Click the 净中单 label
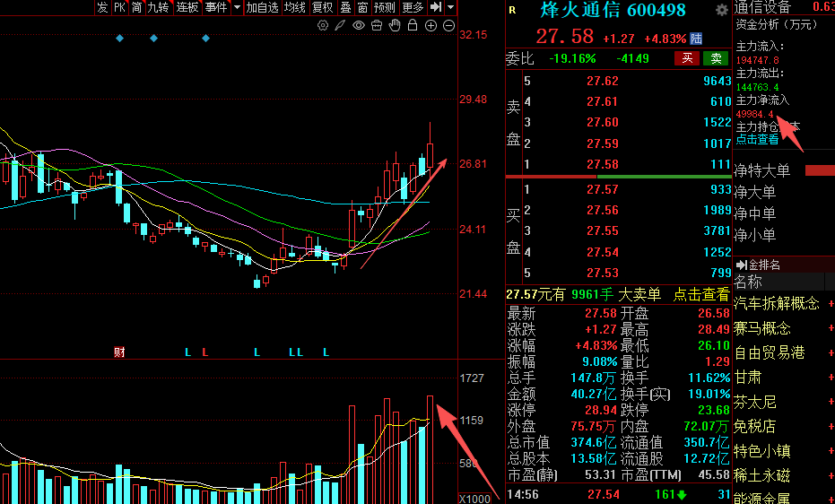Screen dimensions: 835x504 pyautogui.click(x=754, y=213)
